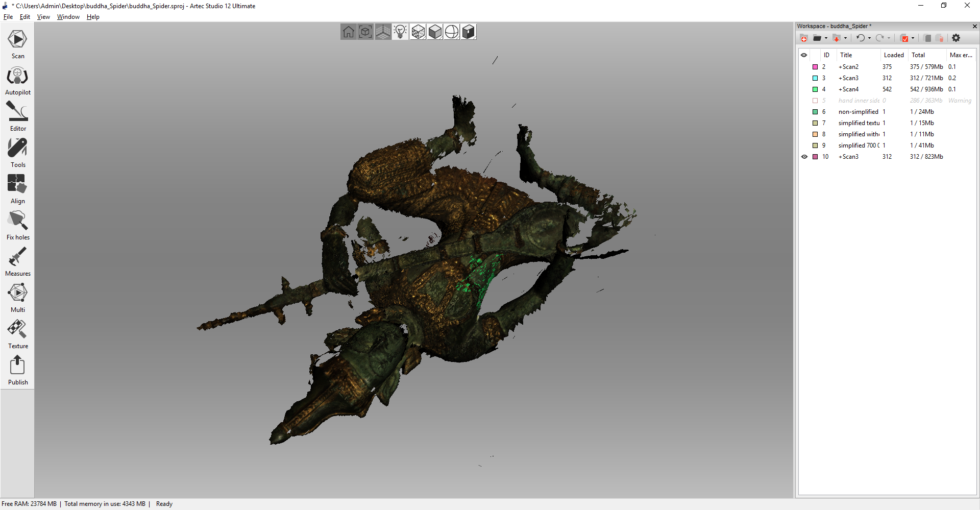This screenshot has height=510, width=980.
Task: Open the Autopilot panel
Action: 17,81
